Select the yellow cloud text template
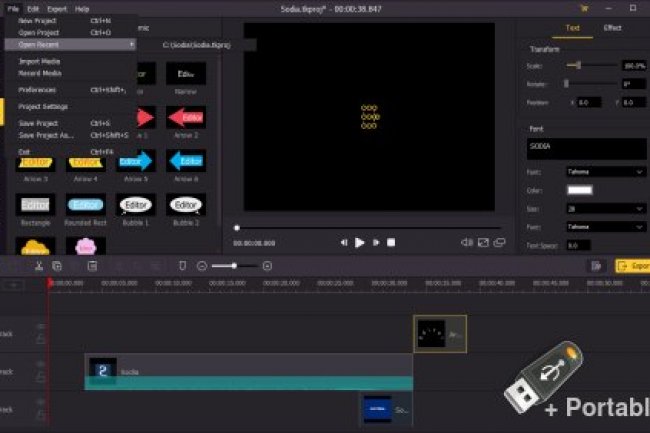The width and height of the screenshot is (650, 433). tap(35, 247)
